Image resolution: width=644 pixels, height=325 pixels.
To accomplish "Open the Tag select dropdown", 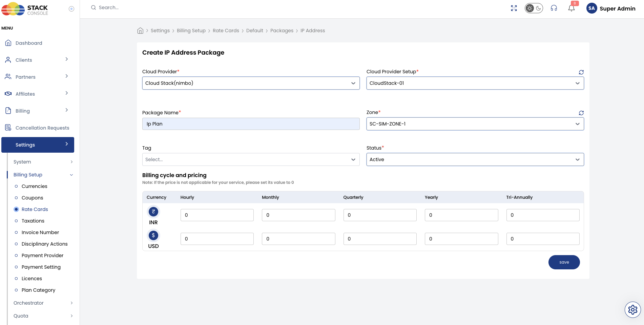I will [x=251, y=159].
